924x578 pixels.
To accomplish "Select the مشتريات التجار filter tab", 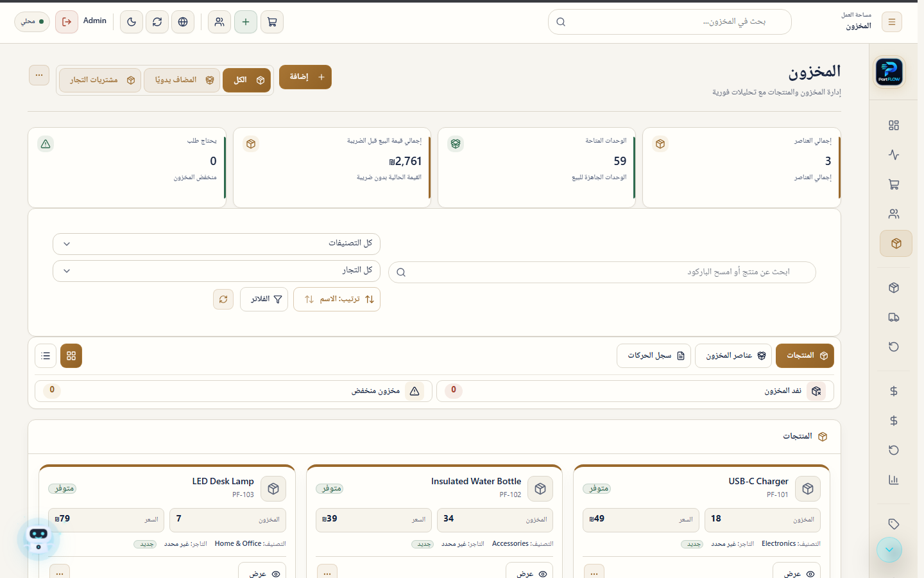I will [x=100, y=80].
